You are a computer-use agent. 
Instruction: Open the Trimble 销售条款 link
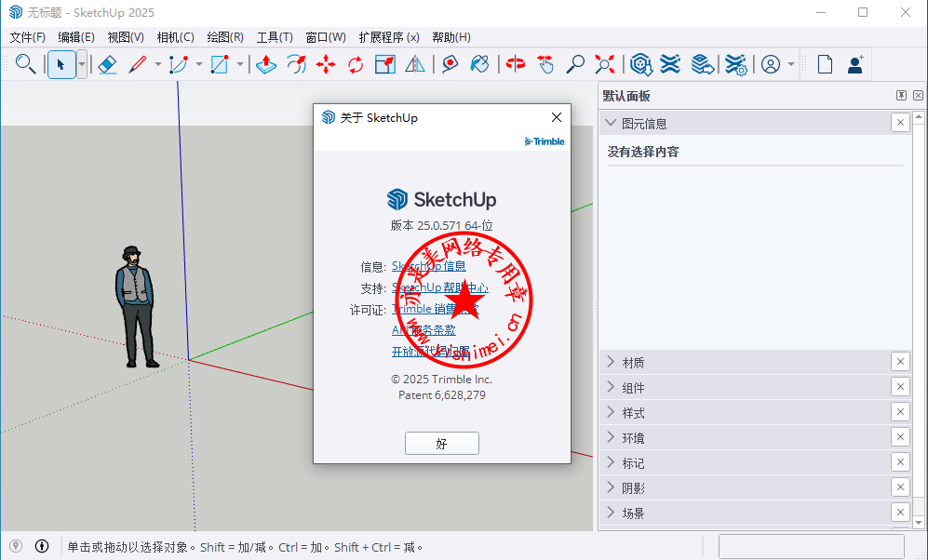(x=435, y=309)
